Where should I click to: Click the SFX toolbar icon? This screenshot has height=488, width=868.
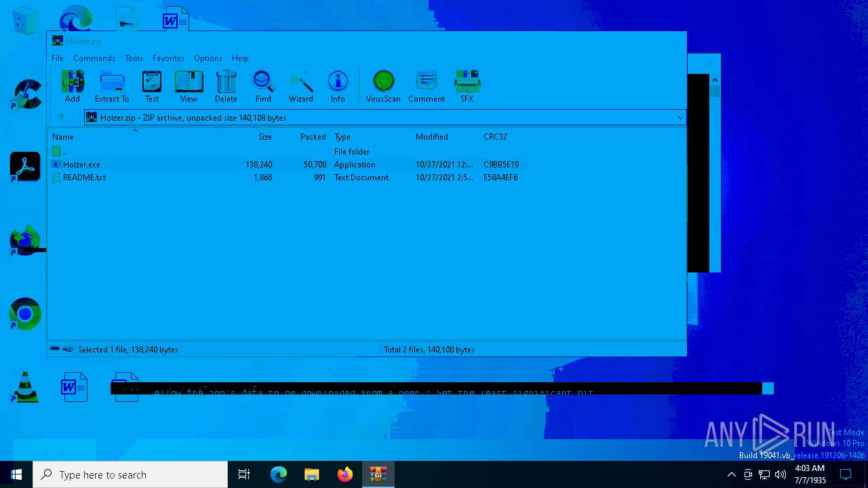point(467,85)
